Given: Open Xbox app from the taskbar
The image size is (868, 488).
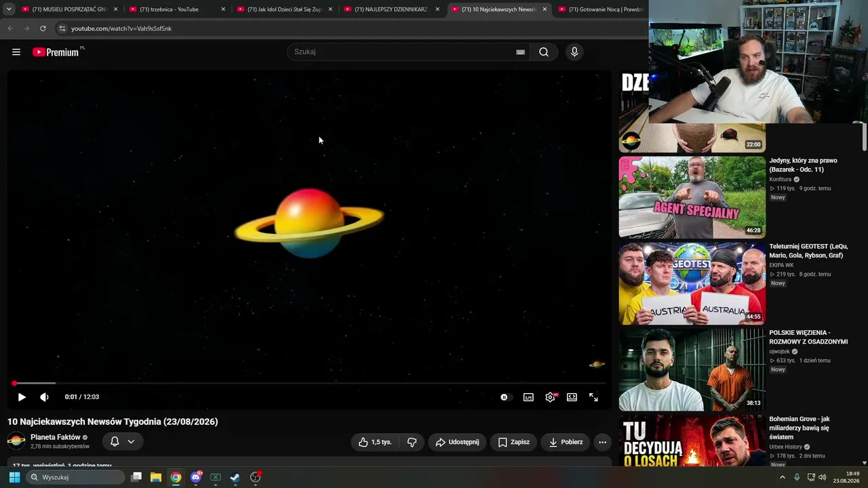Looking at the screenshot, I should click(x=216, y=477).
